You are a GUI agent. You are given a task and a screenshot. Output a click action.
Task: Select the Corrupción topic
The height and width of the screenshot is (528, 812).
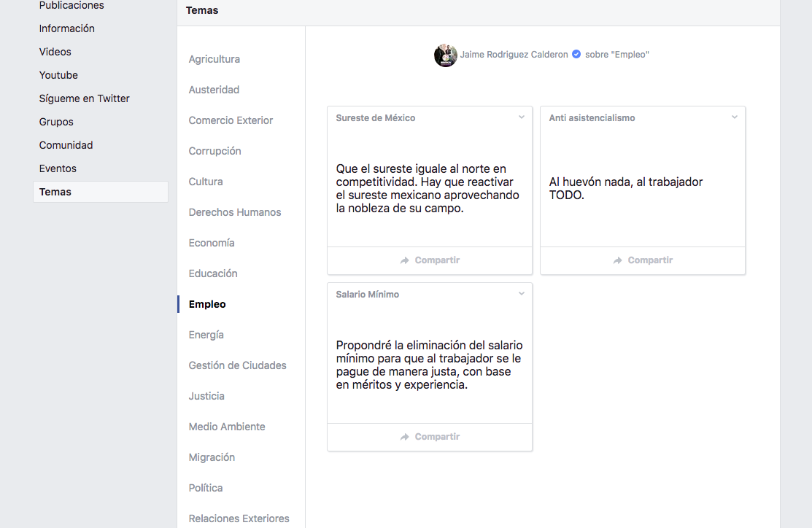pyautogui.click(x=214, y=151)
